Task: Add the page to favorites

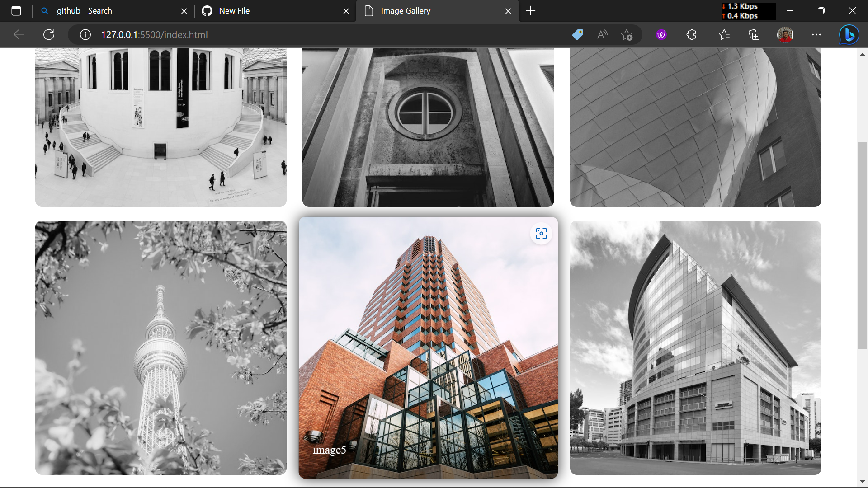Action: click(x=627, y=34)
